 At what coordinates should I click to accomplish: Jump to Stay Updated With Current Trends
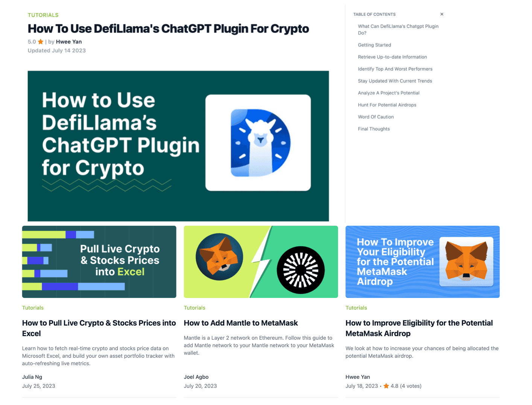tap(395, 81)
